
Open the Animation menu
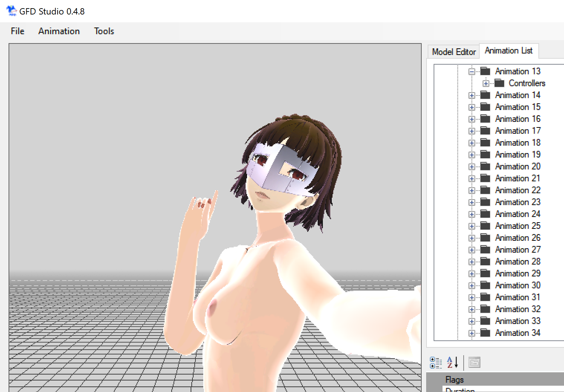(59, 31)
